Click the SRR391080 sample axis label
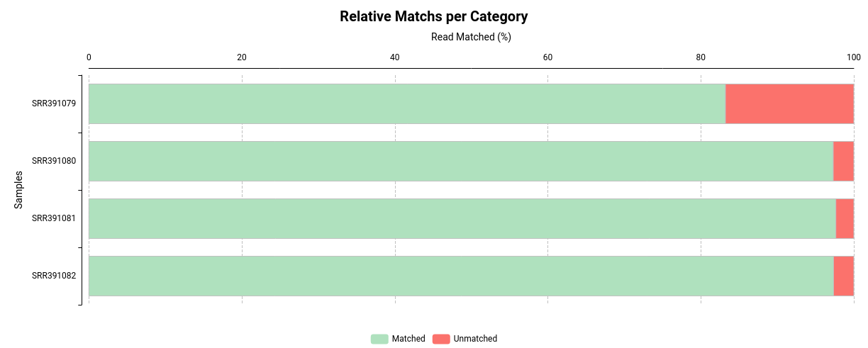Screen dimensions: 868x348 click(54, 161)
